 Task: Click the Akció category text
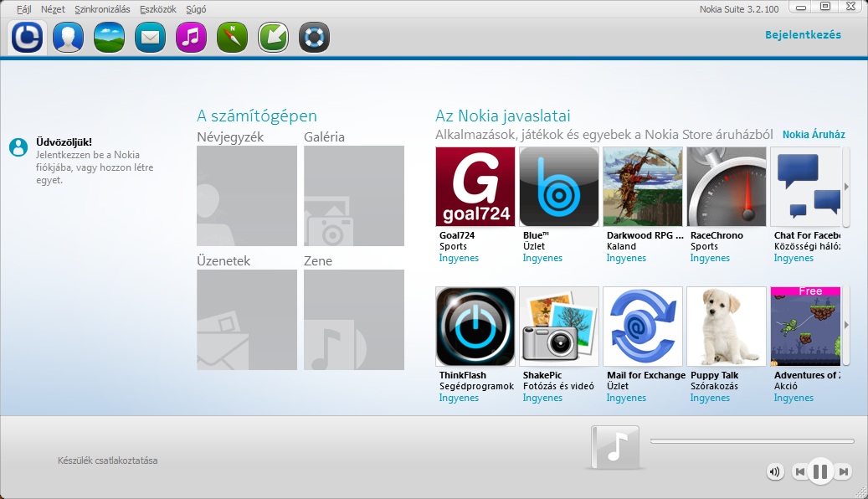[x=785, y=386]
